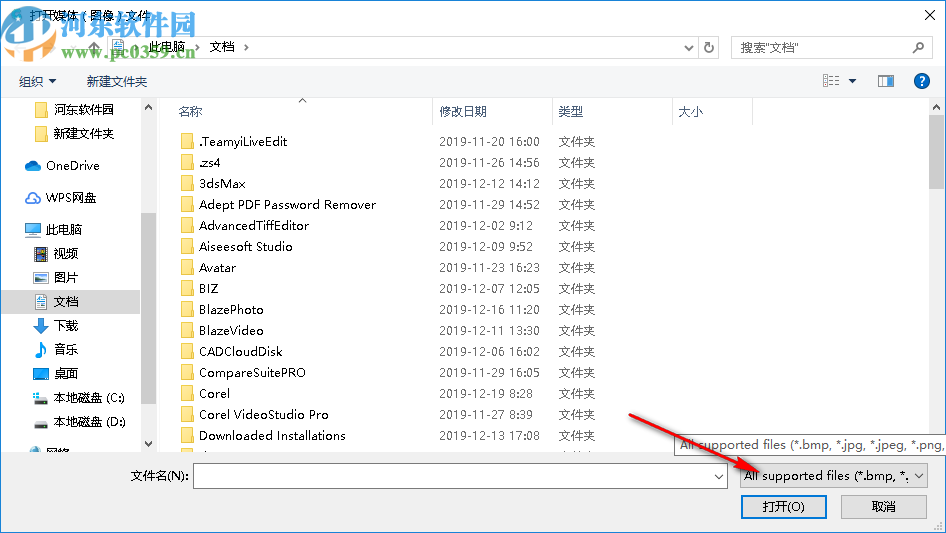Open the 组织 dropdown menu
The height and width of the screenshot is (533, 946).
tap(37, 81)
